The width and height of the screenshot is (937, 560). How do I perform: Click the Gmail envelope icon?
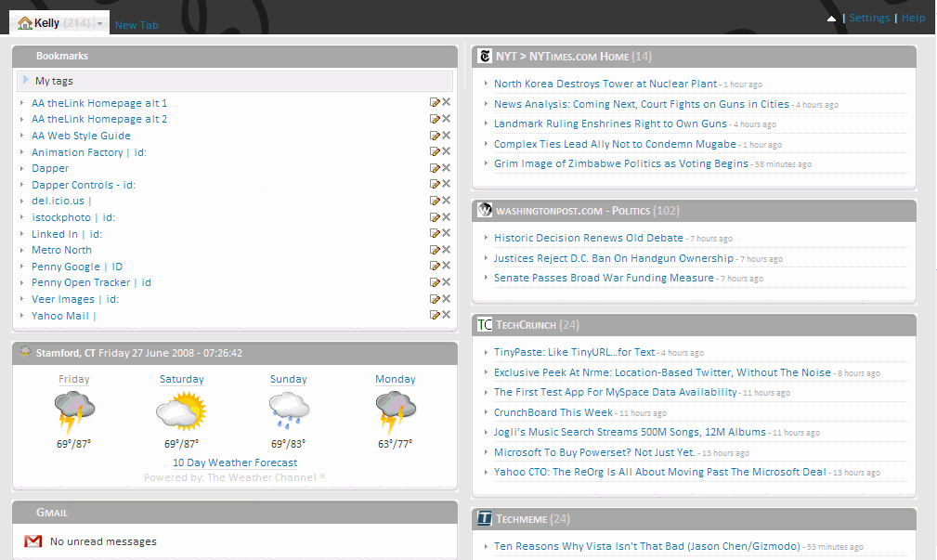point(33,541)
